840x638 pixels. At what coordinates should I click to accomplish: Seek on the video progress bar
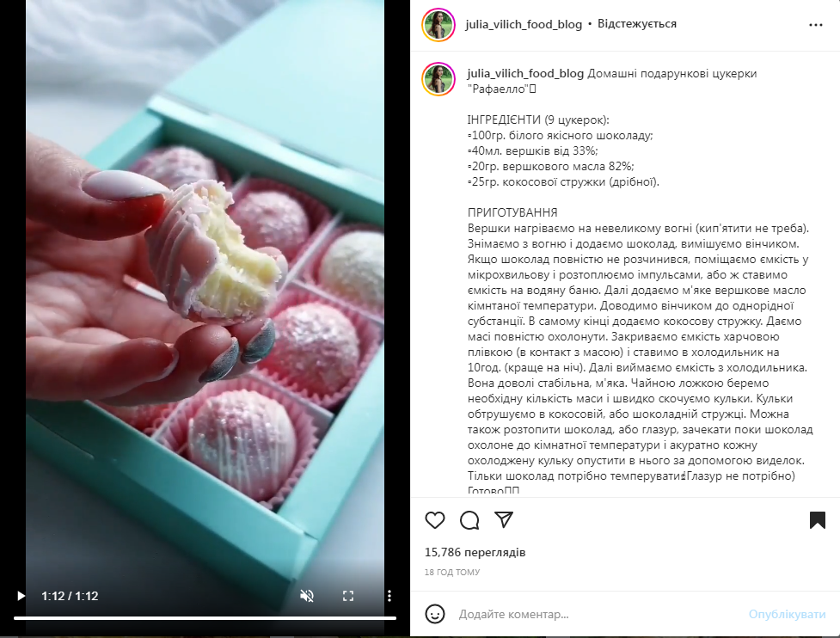(x=205, y=618)
